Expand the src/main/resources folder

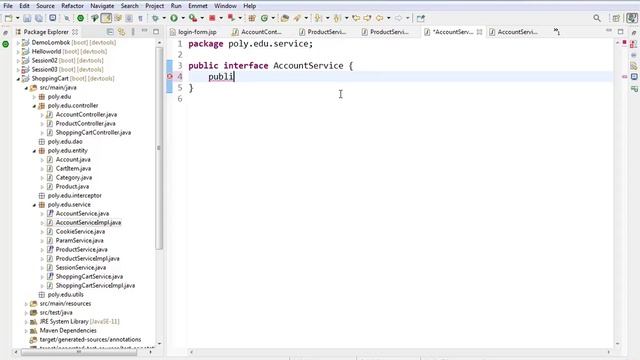(26, 304)
